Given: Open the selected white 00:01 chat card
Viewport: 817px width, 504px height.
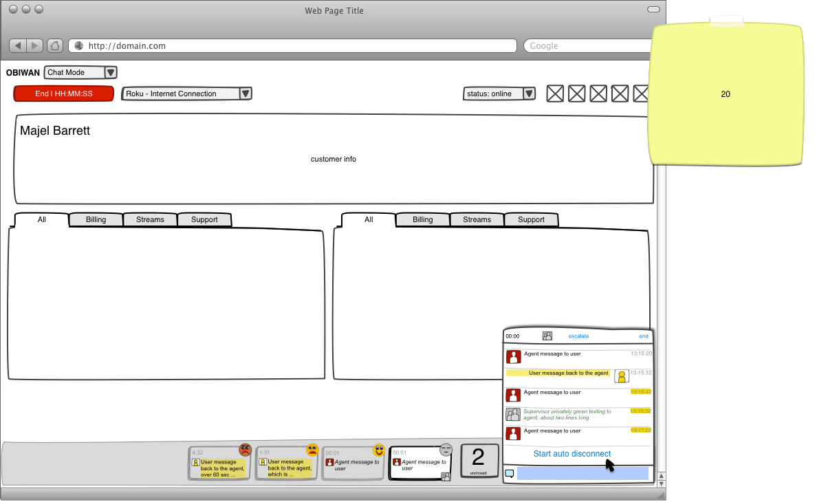Looking at the screenshot, I should click(420, 463).
